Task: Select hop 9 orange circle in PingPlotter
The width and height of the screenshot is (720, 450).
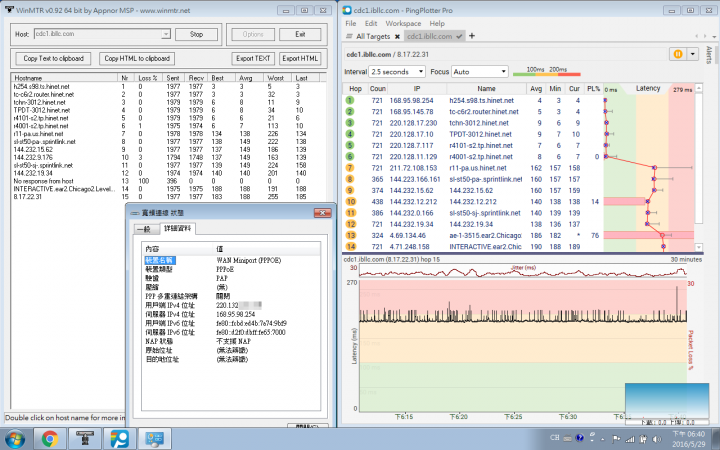Action: (x=350, y=190)
